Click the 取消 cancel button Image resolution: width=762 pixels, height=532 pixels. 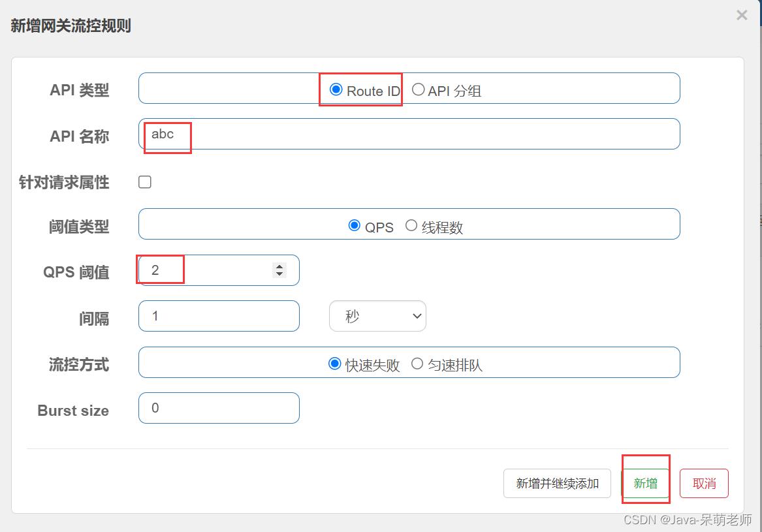pyautogui.click(x=704, y=483)
